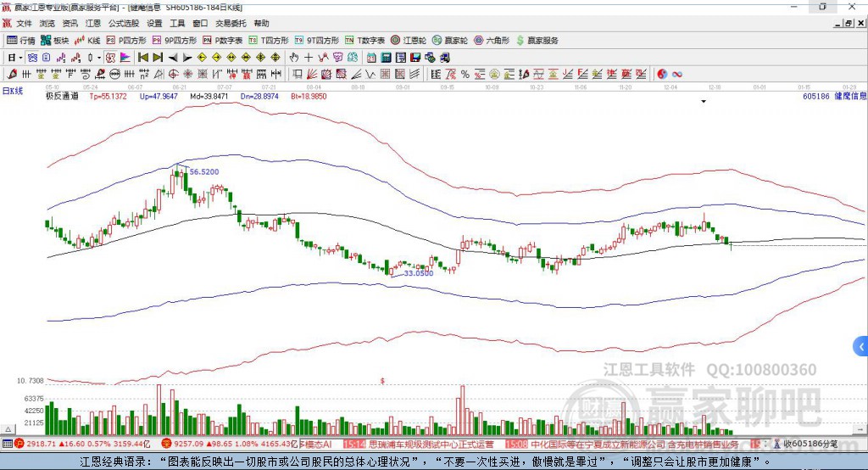This screenshot has width=868, height=470.
Task: Open the 浏览 menu
Action: (x=47, y=23)
